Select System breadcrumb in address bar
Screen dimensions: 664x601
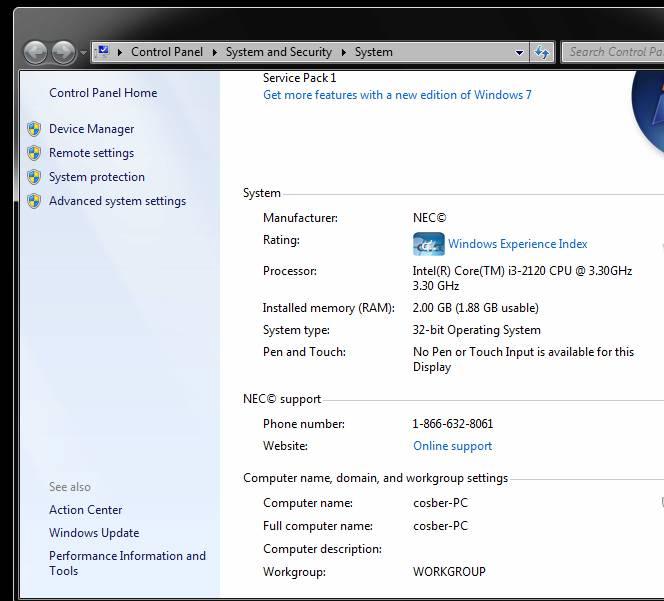point(374,52)
